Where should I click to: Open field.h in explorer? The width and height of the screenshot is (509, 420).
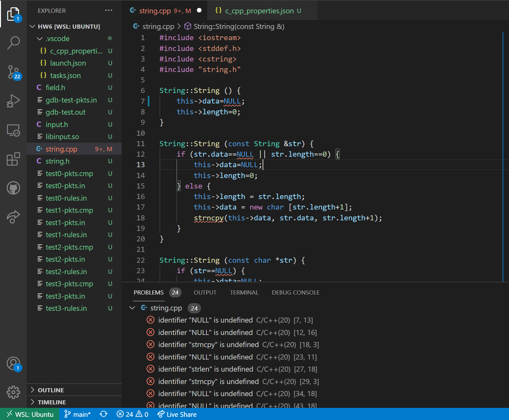point(74,88)
